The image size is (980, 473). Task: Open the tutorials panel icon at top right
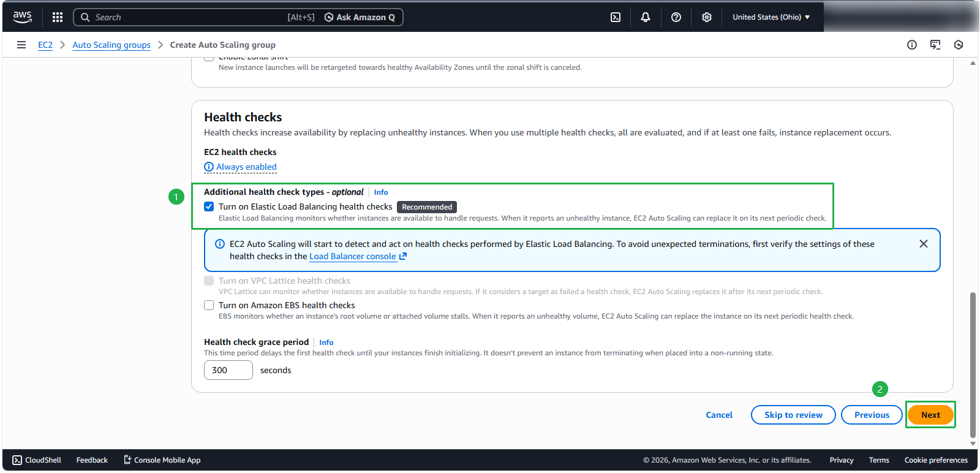coord(935,45)
